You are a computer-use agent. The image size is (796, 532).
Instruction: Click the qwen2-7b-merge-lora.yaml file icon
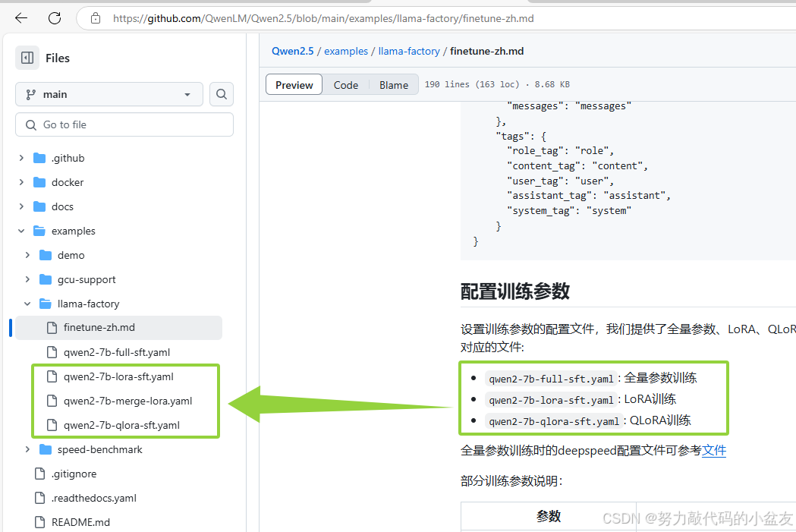click(x=52, y=401)
